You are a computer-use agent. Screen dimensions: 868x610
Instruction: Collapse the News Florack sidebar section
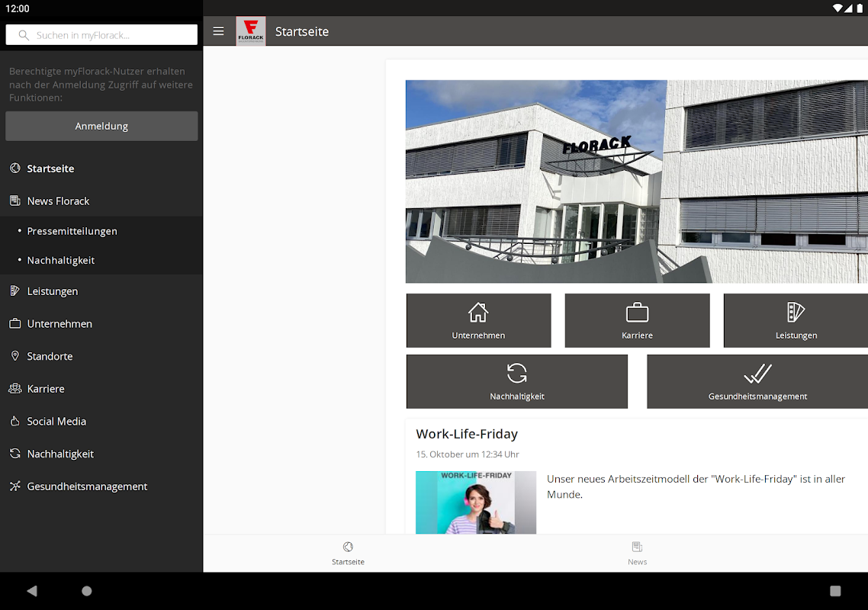point(102,201)
